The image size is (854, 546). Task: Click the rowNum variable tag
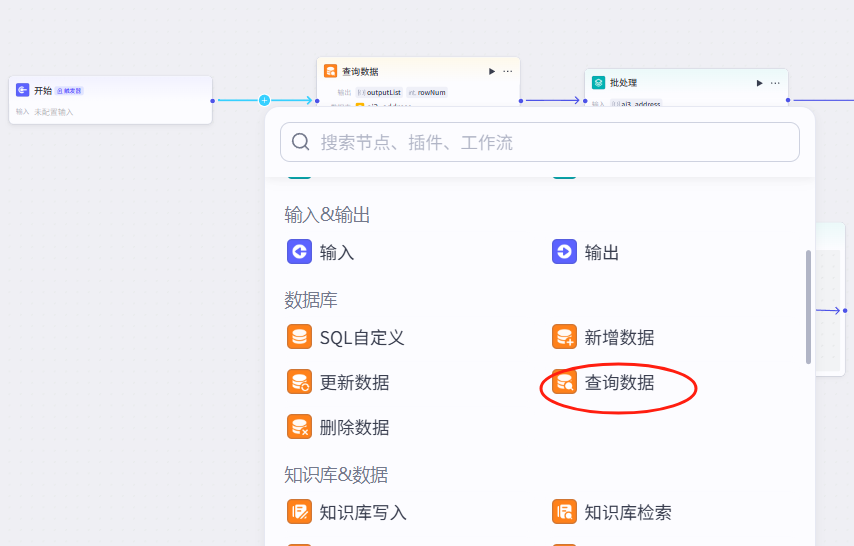coord(427,93)
